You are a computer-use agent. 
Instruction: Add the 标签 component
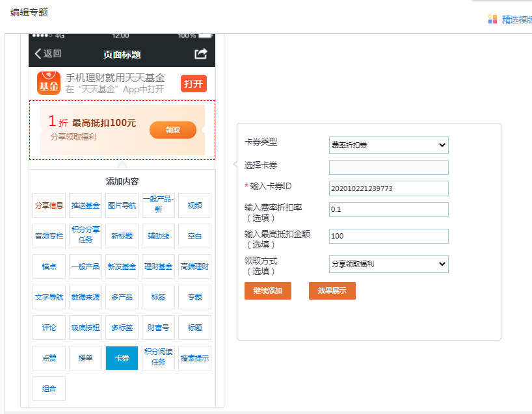click(159, 297)
